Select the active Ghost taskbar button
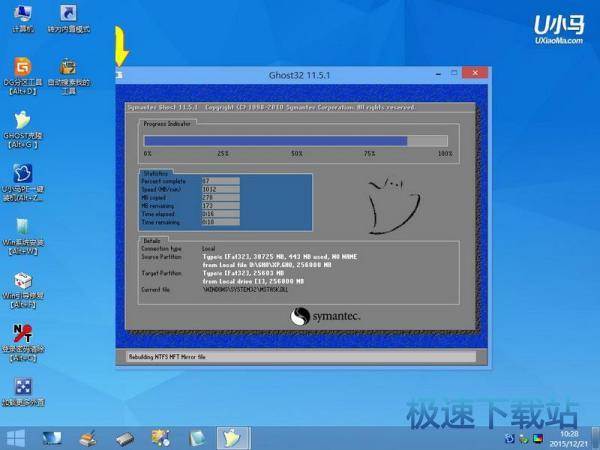 [233, 438]
